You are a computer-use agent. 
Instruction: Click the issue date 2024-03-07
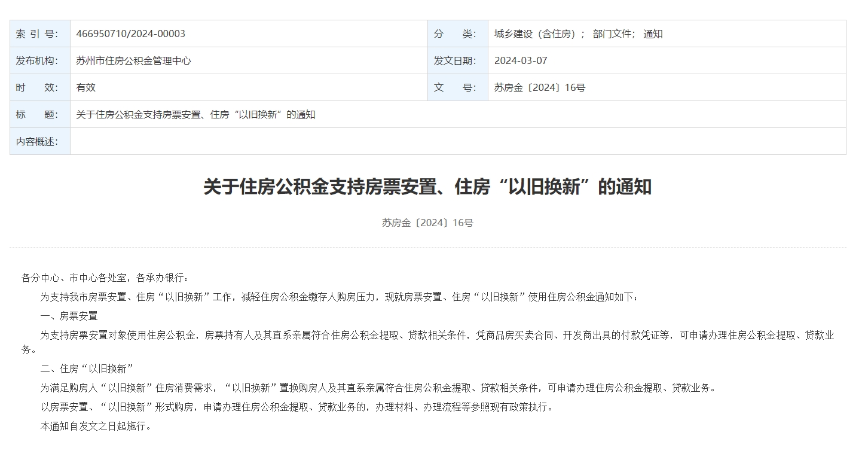(521, 60)
